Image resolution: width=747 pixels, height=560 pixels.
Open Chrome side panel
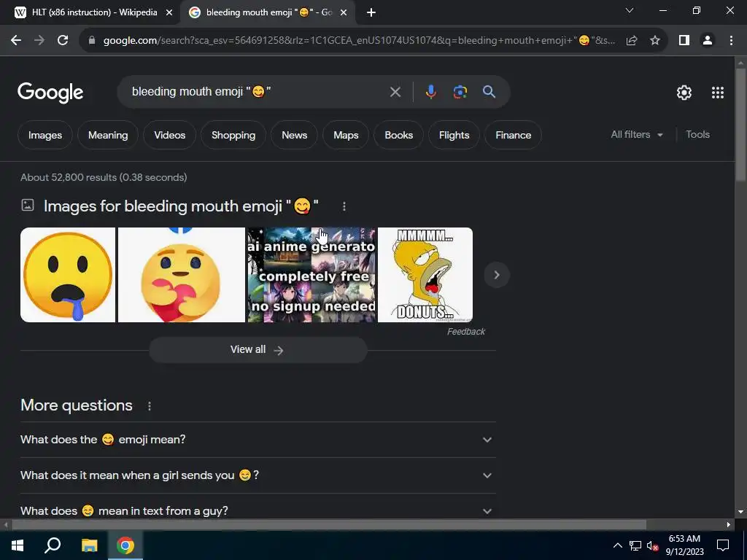click(684, 41)
